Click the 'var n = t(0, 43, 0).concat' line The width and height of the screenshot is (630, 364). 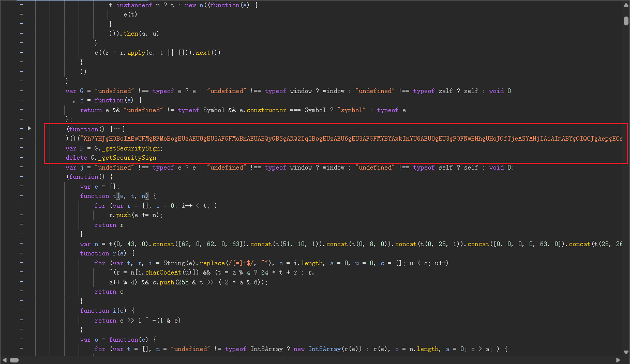(x=351, y=244)
